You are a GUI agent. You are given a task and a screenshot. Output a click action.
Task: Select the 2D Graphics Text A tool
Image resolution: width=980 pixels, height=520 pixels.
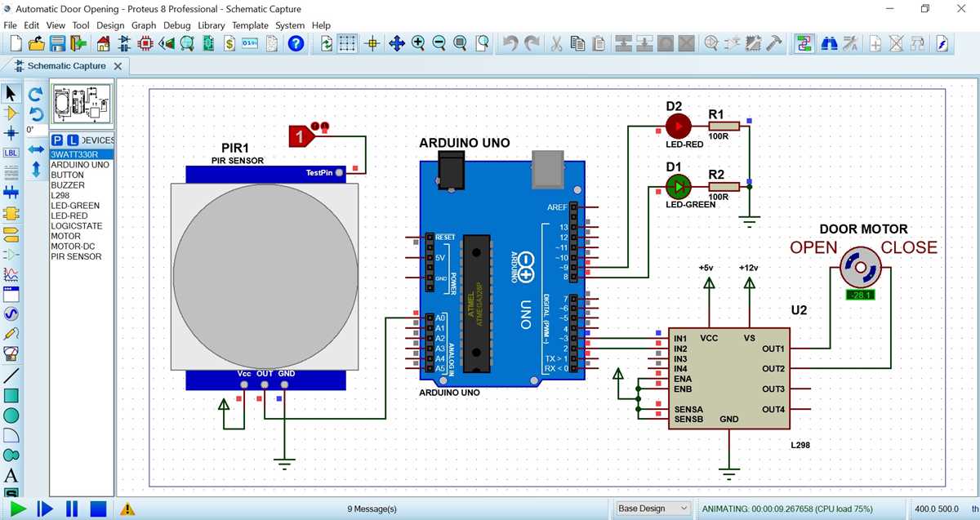pyautogui.click(x=11, y=475)
